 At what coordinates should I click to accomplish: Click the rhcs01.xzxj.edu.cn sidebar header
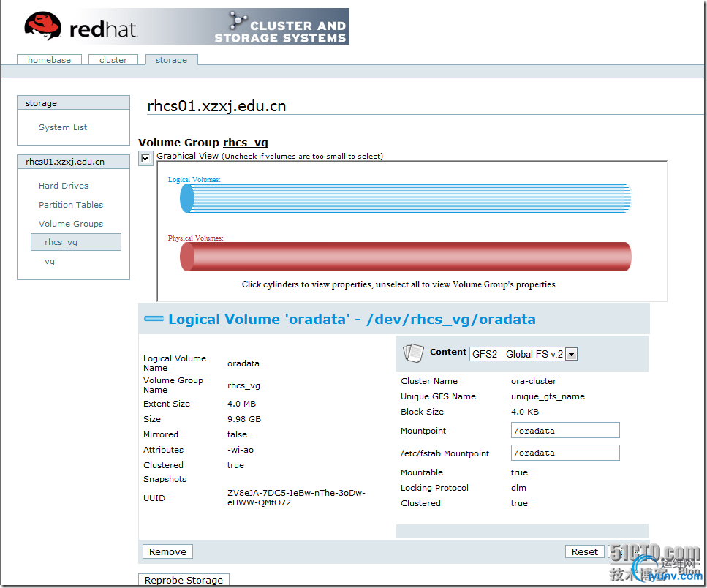pyautogui.click(x=74, y=162)
